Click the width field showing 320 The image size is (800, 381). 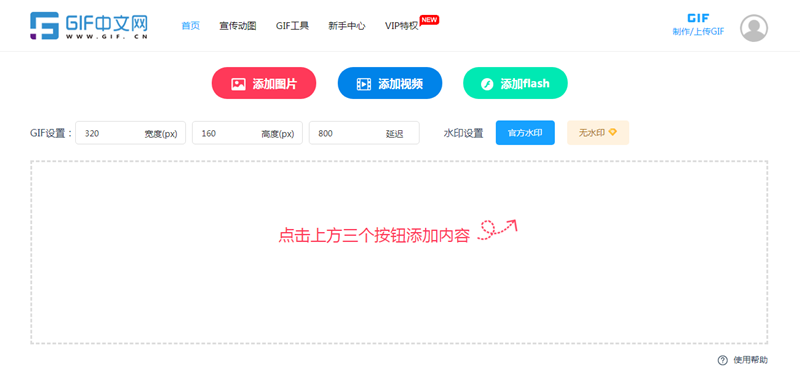(x=131, y=133)
